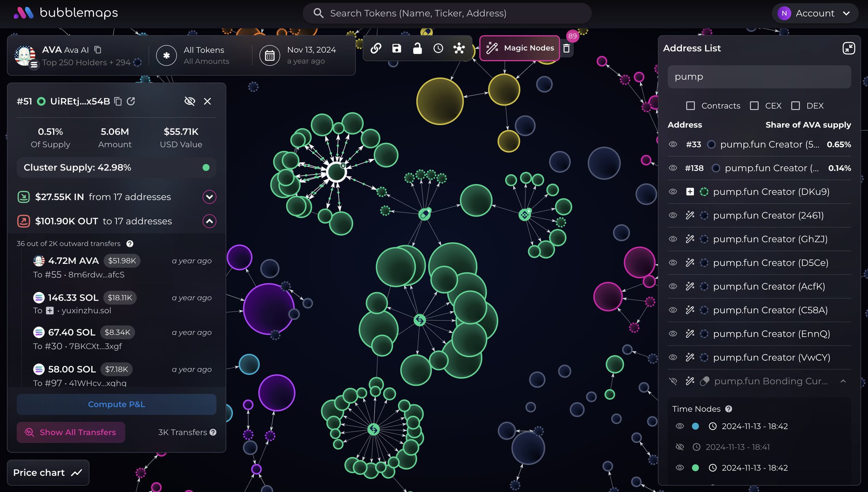Viewport: 868px width, 492px height.
Task: Collapse the Address List panel icon
Action: [x=849, y=48]
